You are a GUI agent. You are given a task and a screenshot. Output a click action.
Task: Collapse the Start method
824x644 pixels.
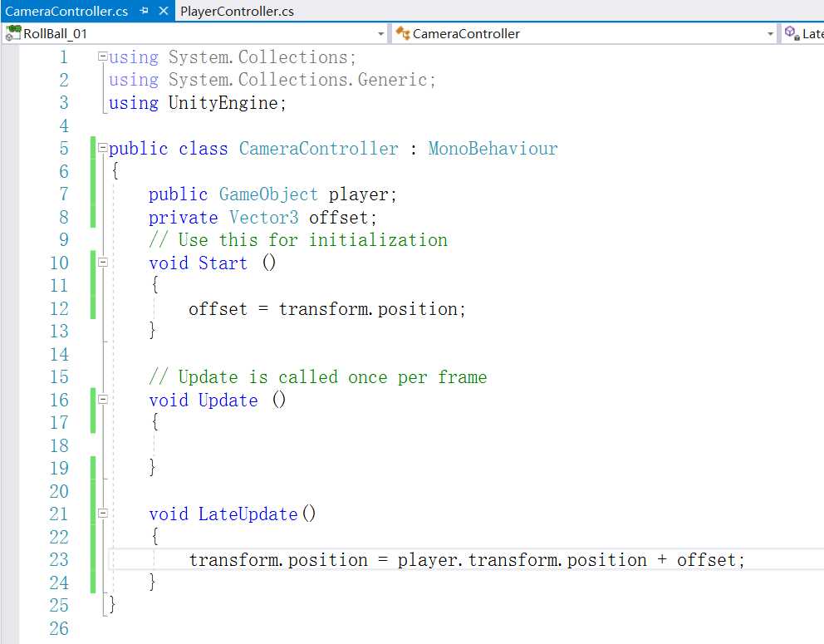click(x=103, y=262)
